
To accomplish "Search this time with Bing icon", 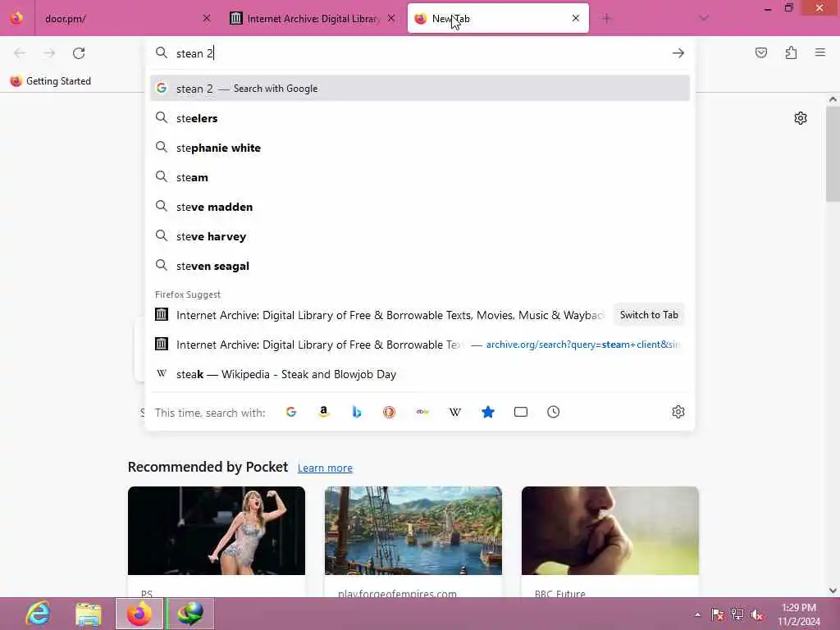I will pos(356,412).
